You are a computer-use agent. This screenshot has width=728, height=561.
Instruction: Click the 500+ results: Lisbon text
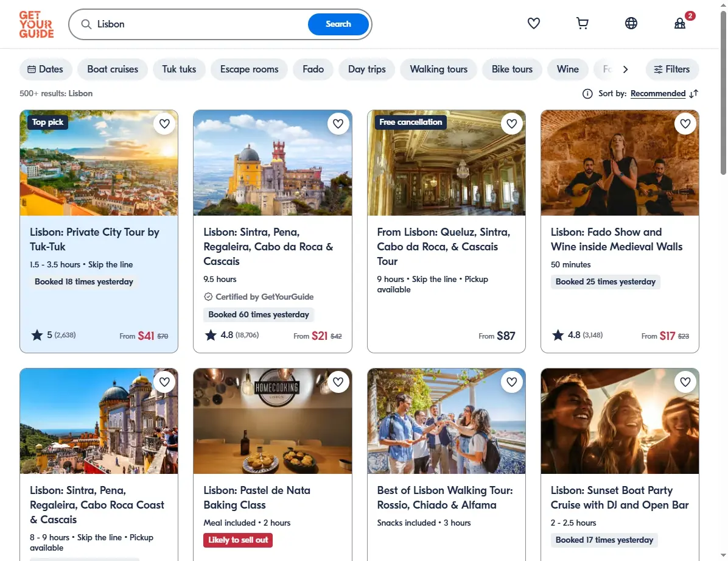56,93
